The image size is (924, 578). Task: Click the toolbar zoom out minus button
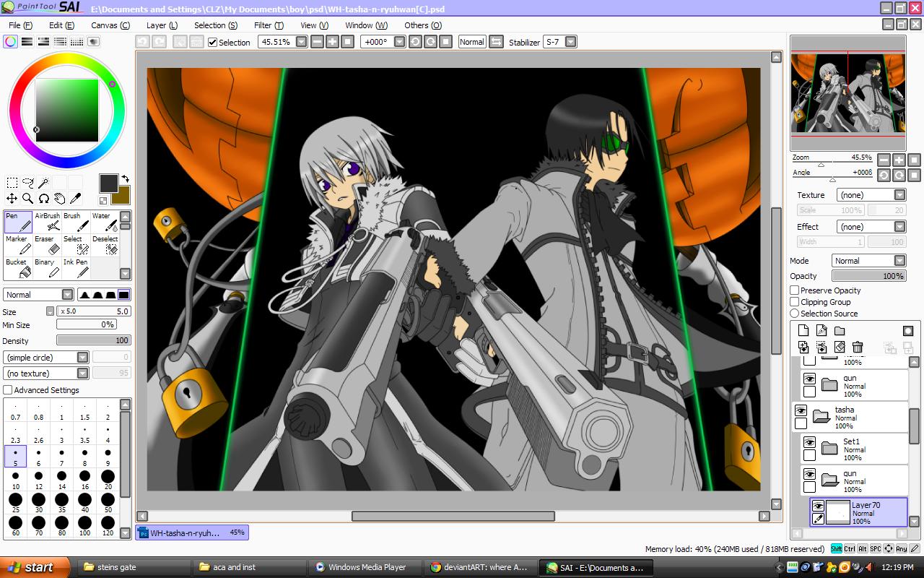pos(317,42)
